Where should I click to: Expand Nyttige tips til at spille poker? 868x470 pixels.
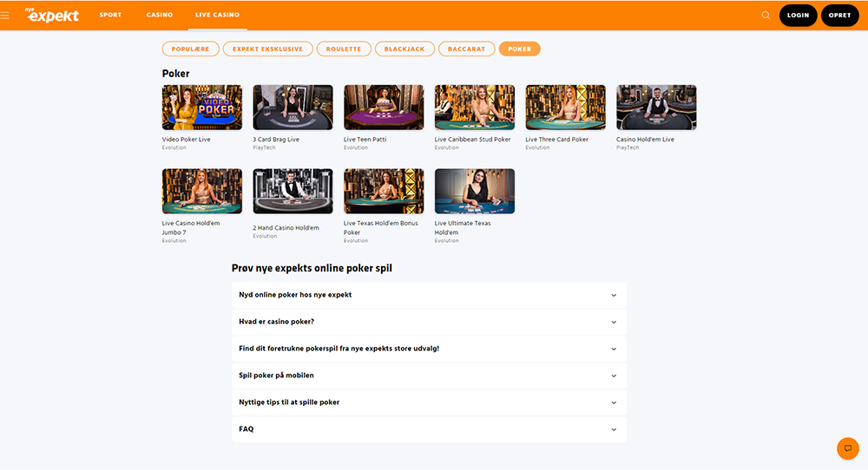[x=429, y=402]
